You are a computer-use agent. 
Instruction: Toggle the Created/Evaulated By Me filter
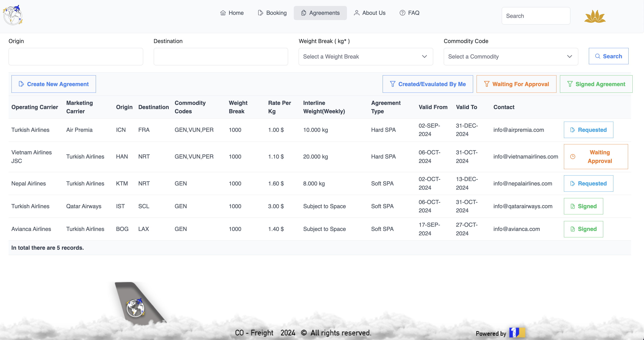pyautogui.click(x=427, y=84)
